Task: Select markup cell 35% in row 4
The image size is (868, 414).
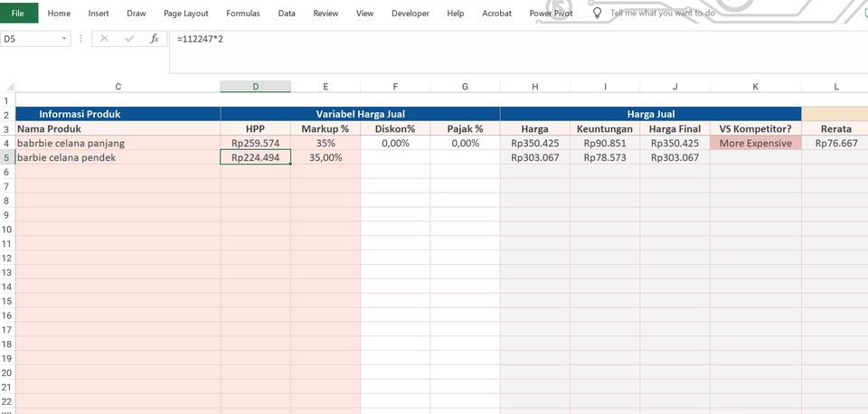Action: coord(325,143)
